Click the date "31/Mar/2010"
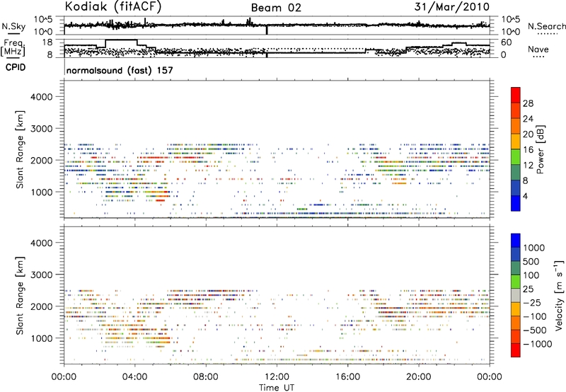The image size is (566, 392). point(452,7)
